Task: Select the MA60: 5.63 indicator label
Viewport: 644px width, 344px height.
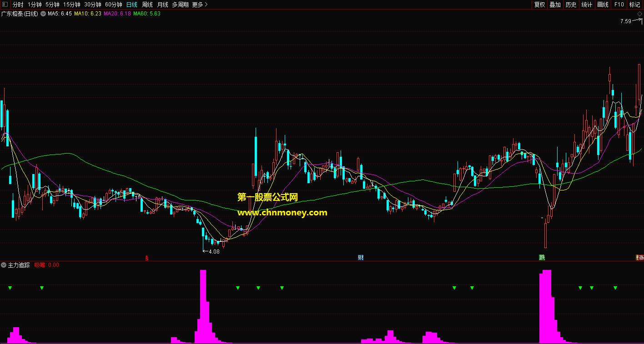Action: coord(147,14)
